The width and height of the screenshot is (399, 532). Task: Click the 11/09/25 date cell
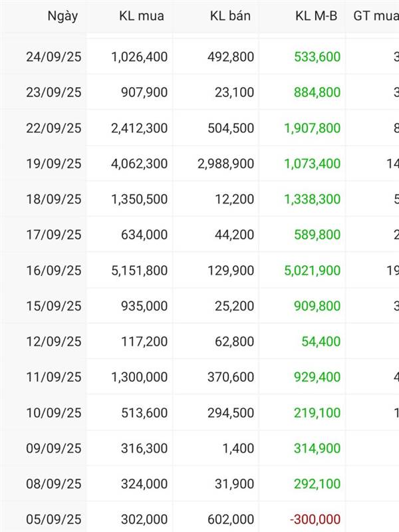54,377
